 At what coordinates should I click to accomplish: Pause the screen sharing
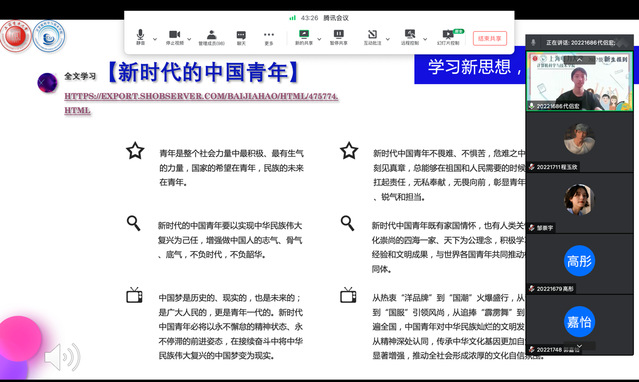click(x=339, y=37)
